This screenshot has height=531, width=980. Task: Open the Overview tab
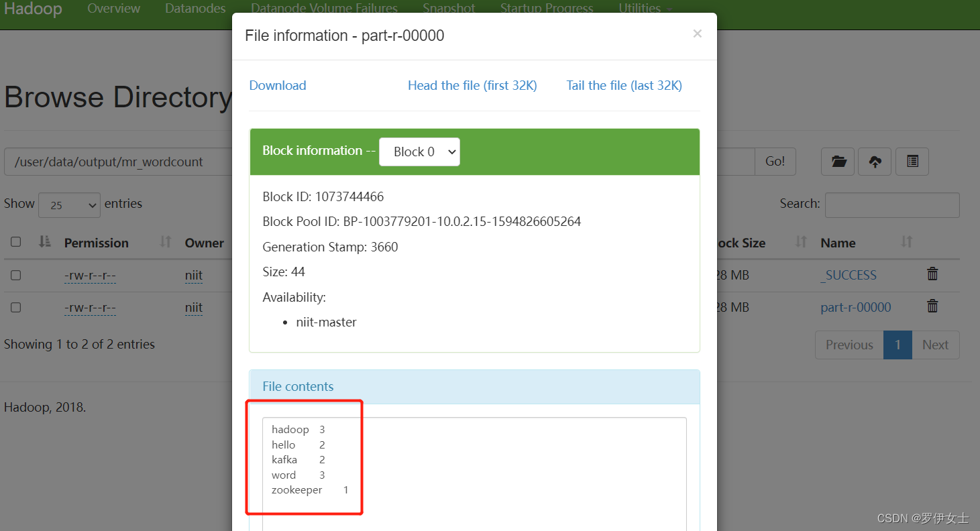click(x=114, y=9)
